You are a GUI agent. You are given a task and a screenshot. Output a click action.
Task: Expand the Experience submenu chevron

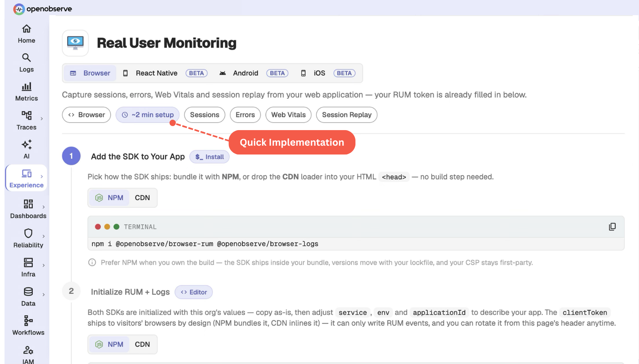pos(42,176)
